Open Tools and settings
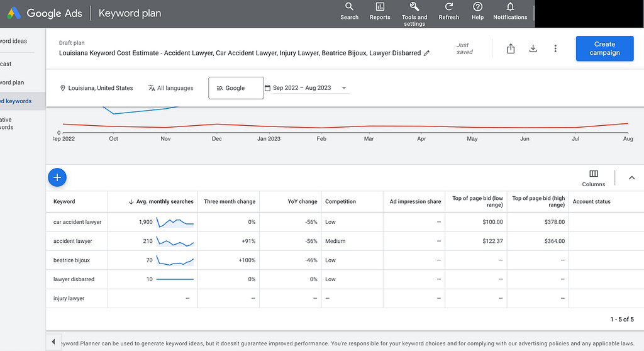The image size is (644, 351). (x=414, y=14)
